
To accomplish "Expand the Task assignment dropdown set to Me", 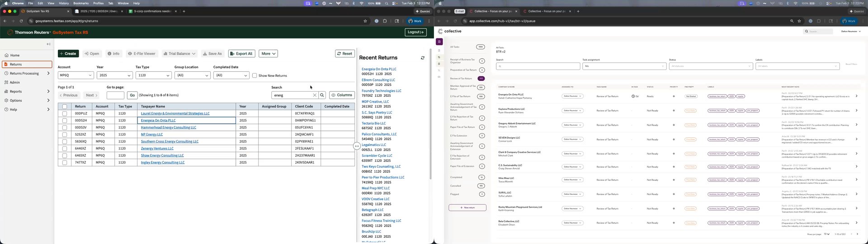I will click(x=624, y=66).
